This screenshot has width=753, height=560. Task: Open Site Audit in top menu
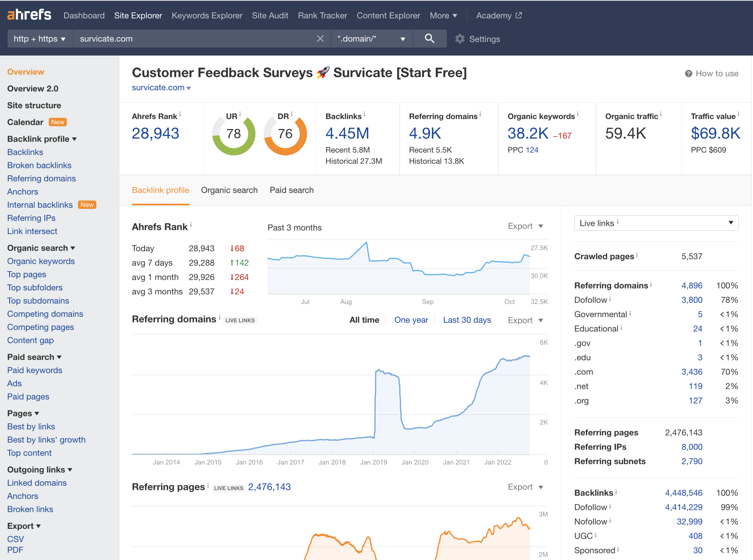click(x=270, y=16)
